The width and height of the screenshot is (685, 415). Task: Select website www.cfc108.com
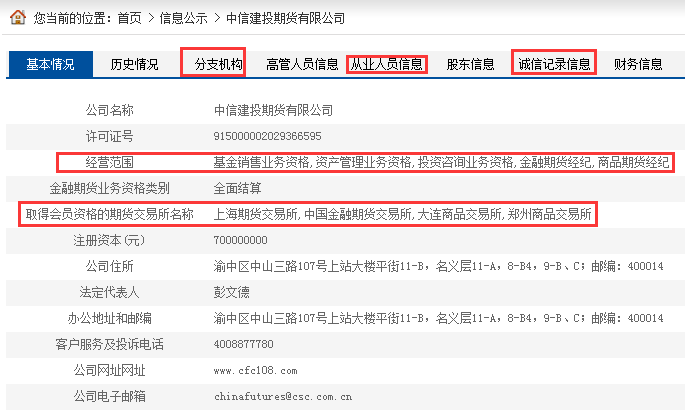256,371
